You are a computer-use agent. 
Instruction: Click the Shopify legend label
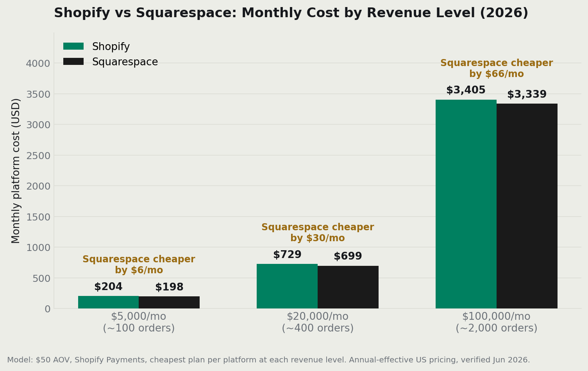111,47
